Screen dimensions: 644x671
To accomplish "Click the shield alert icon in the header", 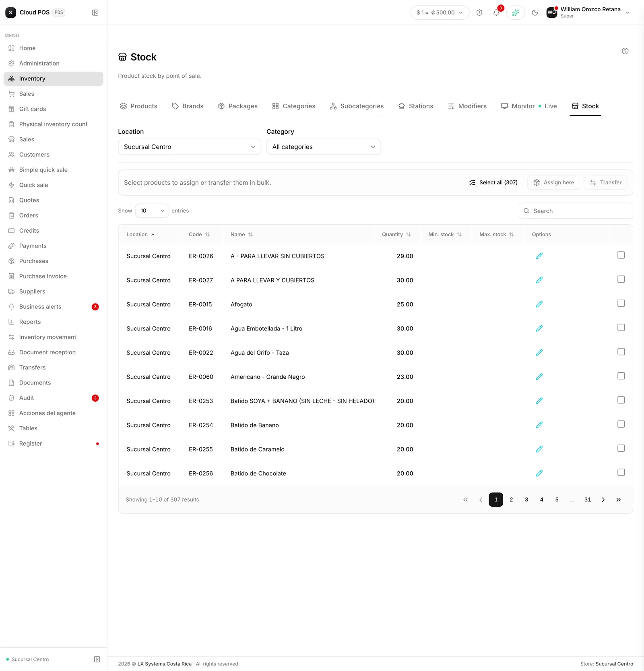I will (x=479, y=12).
